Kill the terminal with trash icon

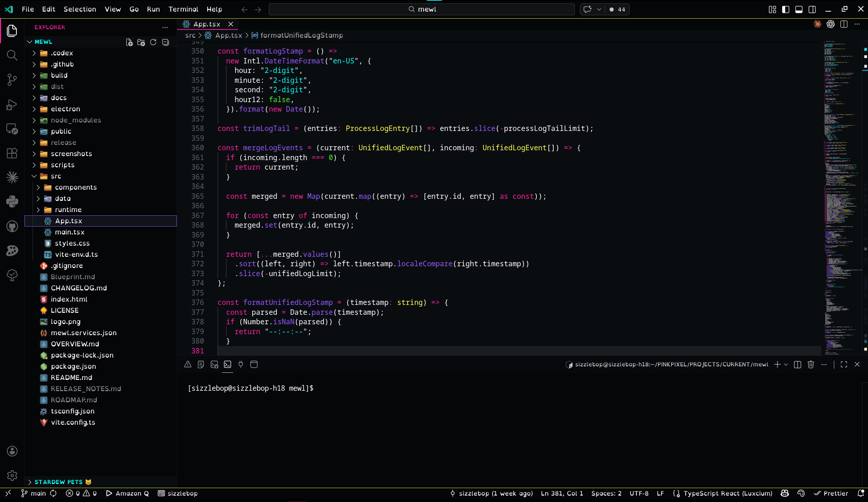click(810, 364)
